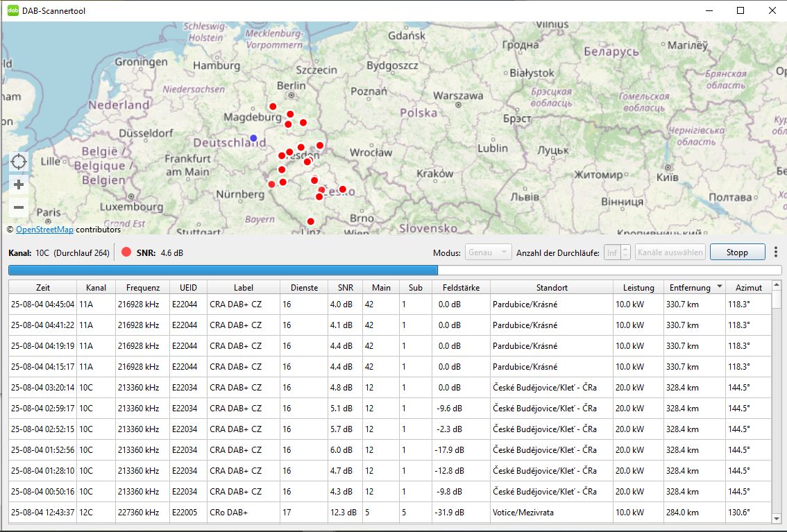The width and height of the screenshot is (787, 532).
Task: Click the Kanäle auswählen button
Action: coord(670,252)
